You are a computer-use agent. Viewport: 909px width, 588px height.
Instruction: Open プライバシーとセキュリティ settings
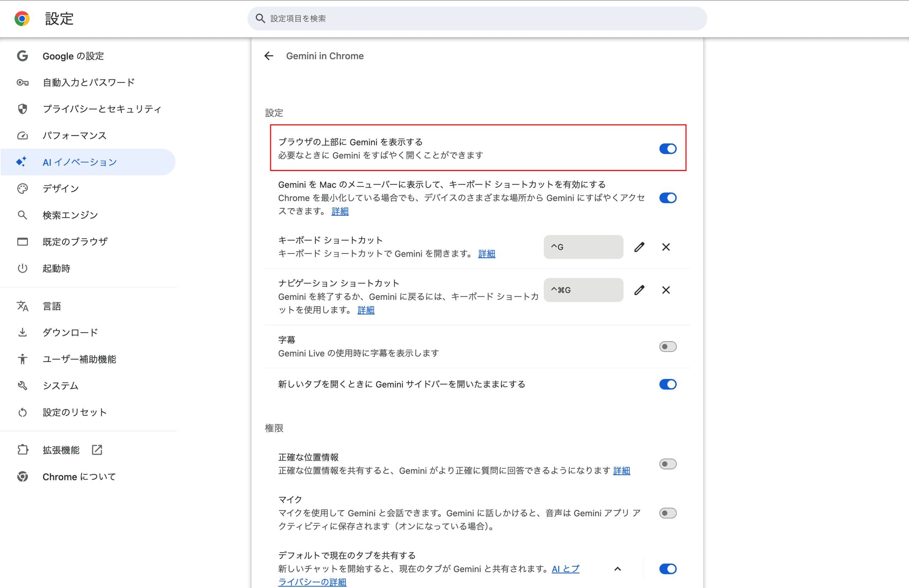pyautogui.click(x=88, y=109)
